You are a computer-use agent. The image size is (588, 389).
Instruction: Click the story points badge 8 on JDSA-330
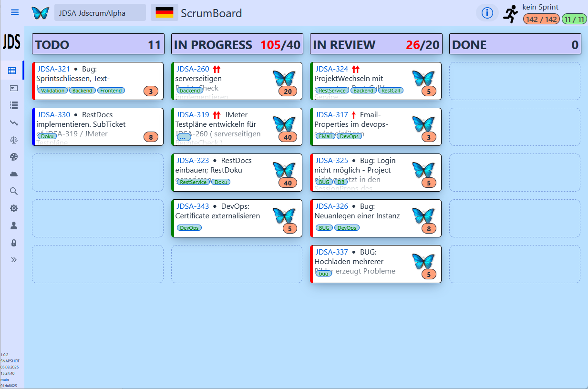151,137
